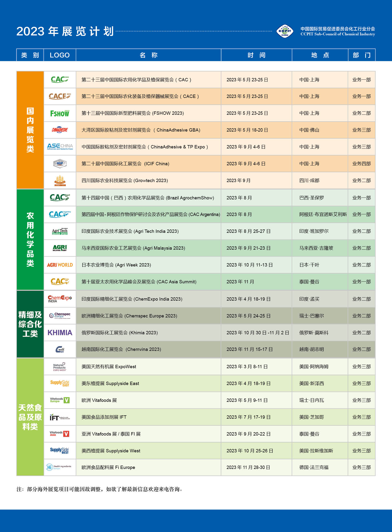Image resolution: width=392 pixels, height=532 pixels.
Task: Click the SupplySide West logo
Action: (x=60, y=450)
